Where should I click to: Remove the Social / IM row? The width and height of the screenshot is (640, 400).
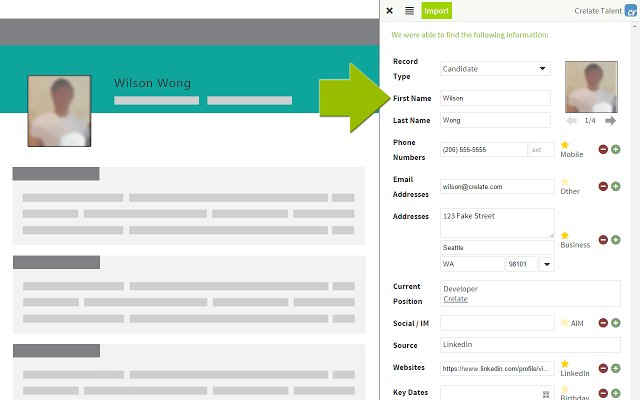coord(603,323)
